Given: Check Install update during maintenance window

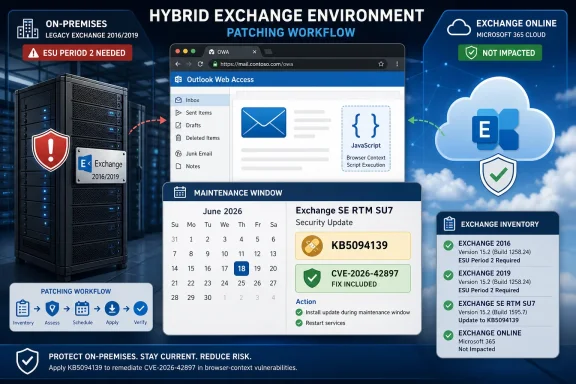Looking at the screenshot, I should [299, 312].
